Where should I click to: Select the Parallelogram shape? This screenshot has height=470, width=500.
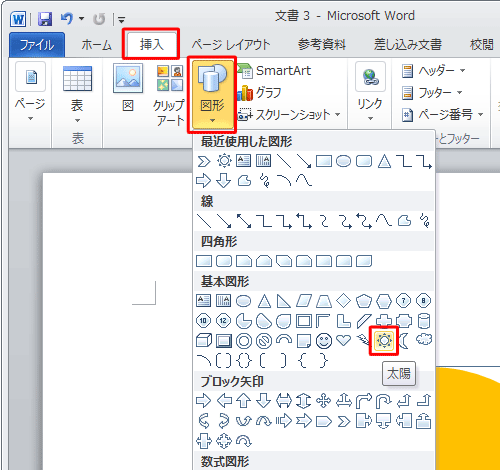[x=304, y=301]
